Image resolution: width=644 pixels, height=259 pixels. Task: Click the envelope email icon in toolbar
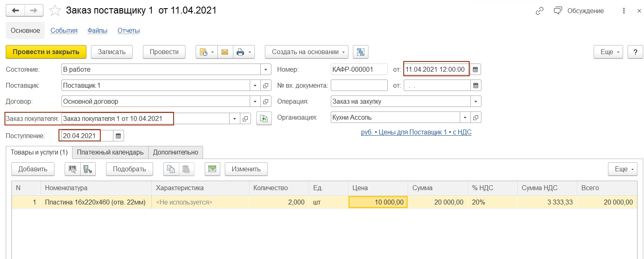coord(225,52)
